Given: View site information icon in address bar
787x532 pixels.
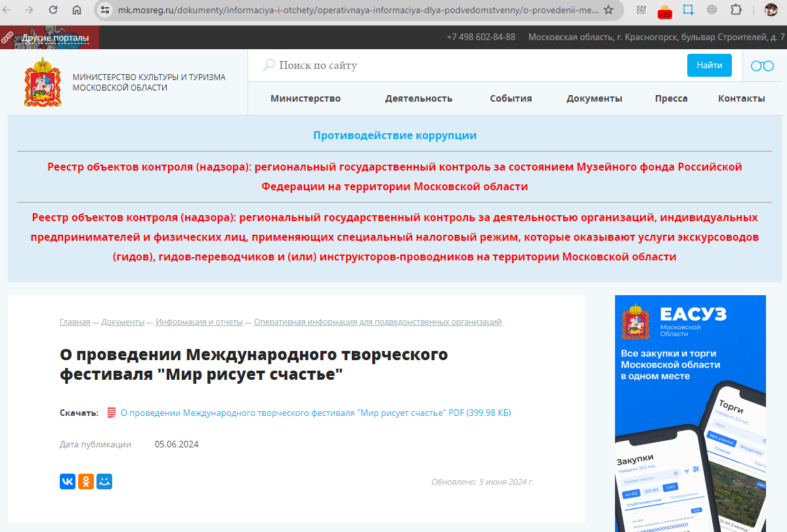Looking at the screenshot, I should [x=105, y=10].
